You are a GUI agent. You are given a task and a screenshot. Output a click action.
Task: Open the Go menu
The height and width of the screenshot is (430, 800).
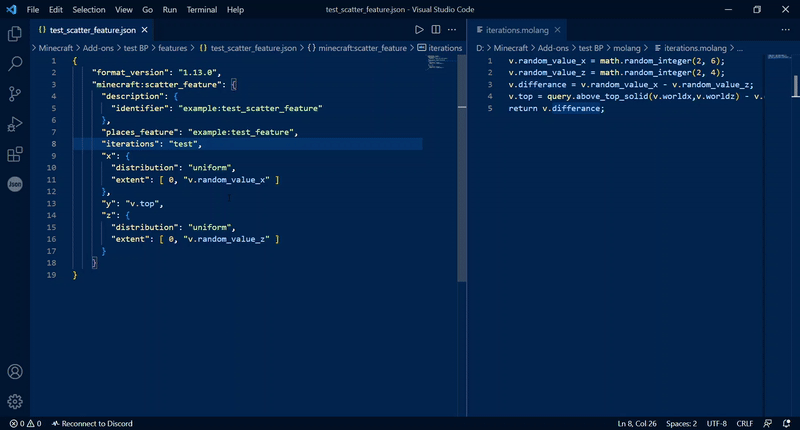pyautogui.click(x=147, y=9)
